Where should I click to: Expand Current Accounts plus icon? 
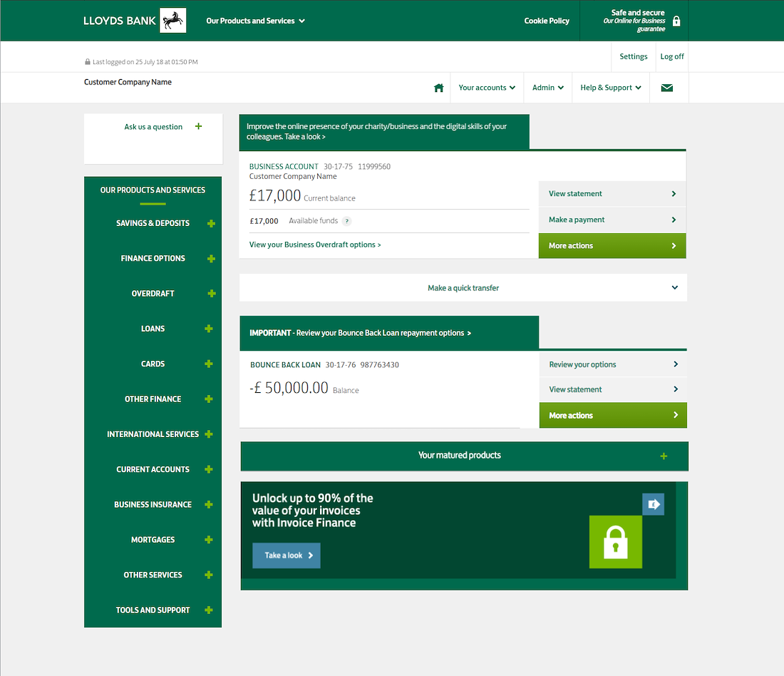[209, 469]
